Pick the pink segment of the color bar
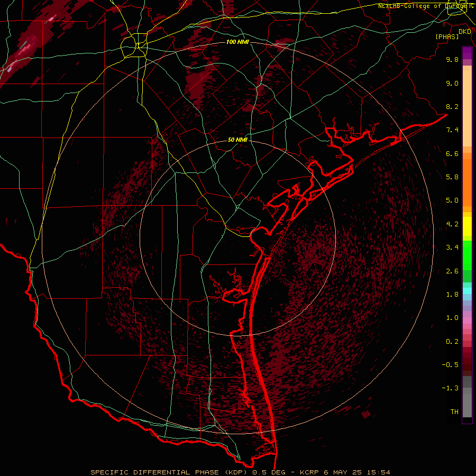 click(x=467, y=321)
